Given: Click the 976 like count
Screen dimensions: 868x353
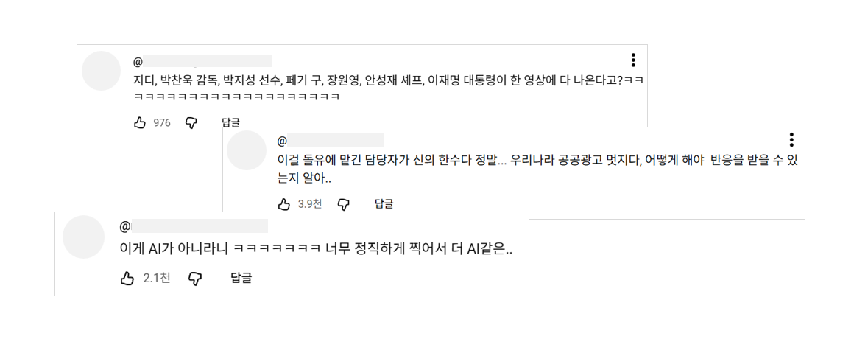Looking at the screenshot, I should point(162,123).
